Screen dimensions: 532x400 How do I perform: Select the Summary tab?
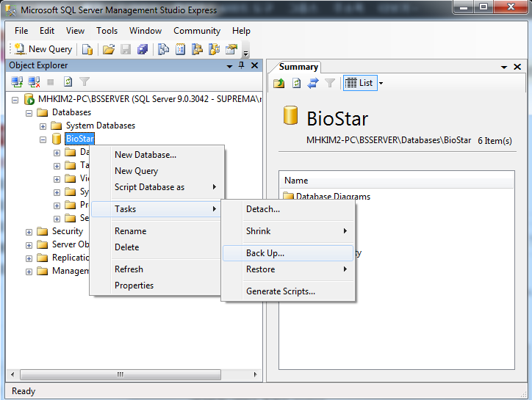coord(298,67)
